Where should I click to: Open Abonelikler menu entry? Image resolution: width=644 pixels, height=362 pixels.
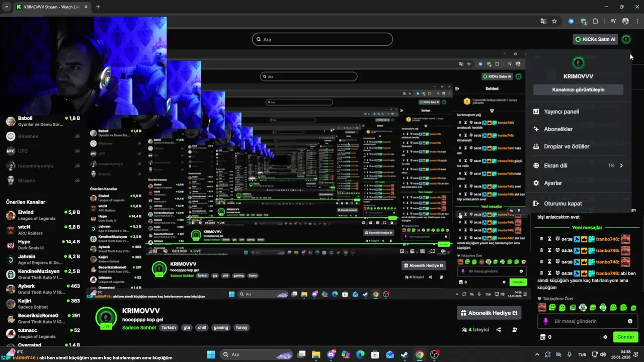pos(578,129)
